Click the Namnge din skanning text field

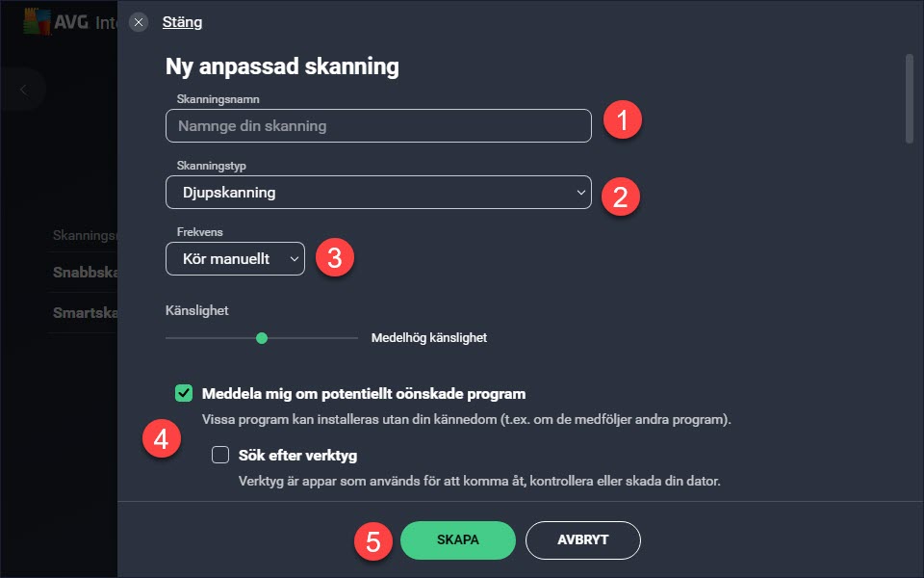[x=378, y=125]
